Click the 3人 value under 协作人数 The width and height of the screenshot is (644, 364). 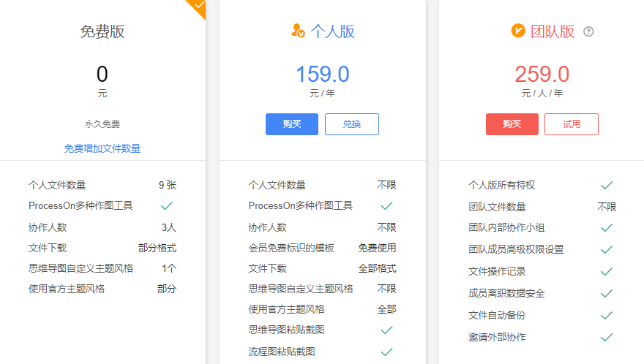coord(169,227)
